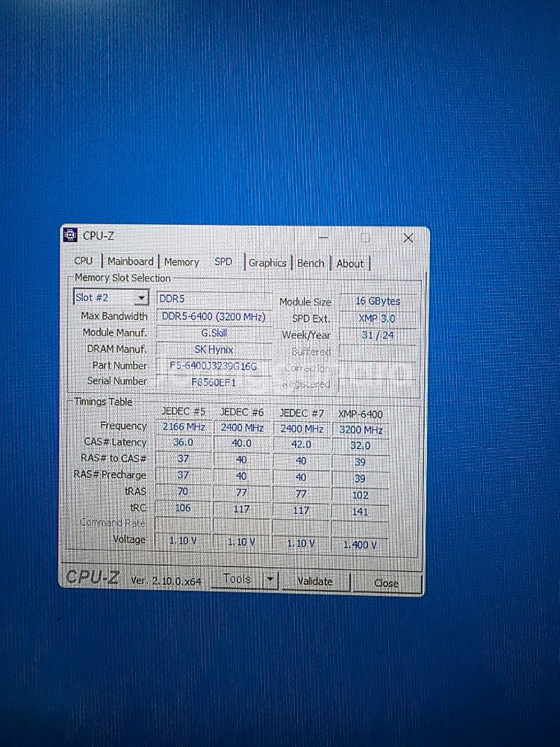Open the Graphics tab
Screen dimensions: 560x747
tap(267, 262)
